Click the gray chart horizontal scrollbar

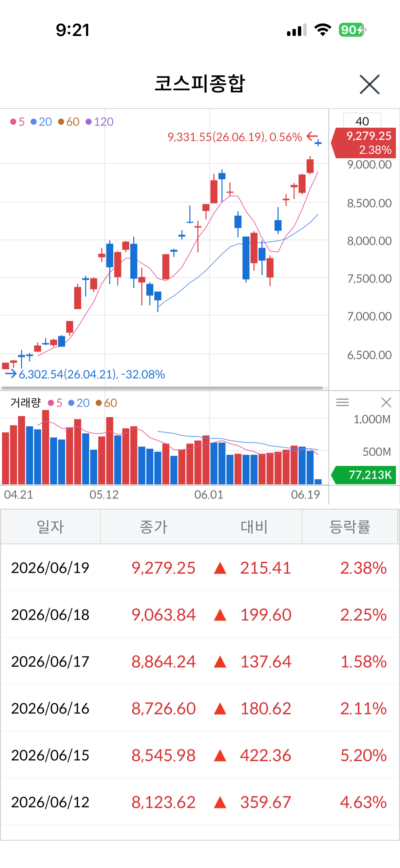[162, 387]
